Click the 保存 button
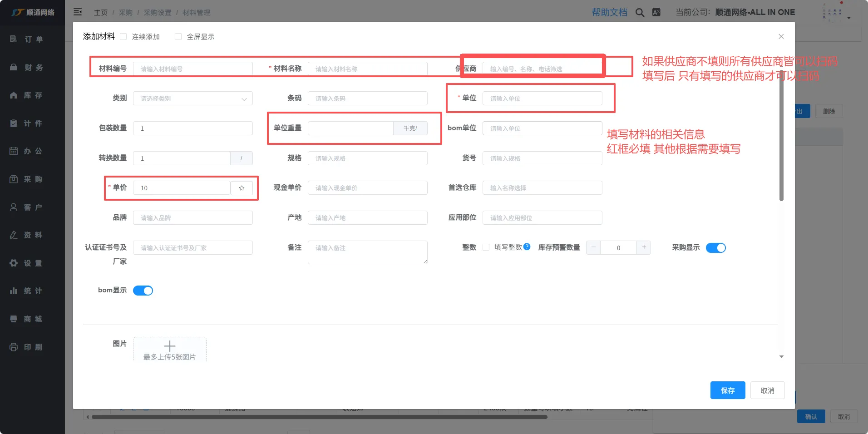868x434 pixels. 727,390
